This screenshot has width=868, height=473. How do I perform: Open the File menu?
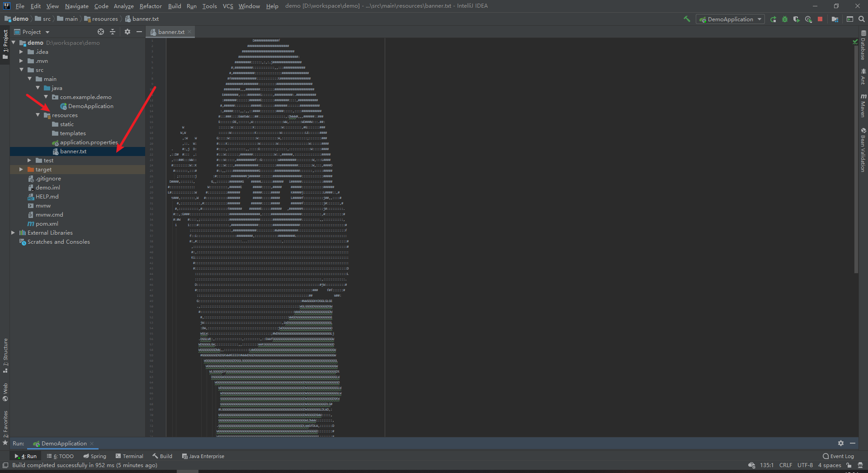[x=20, y=6]
